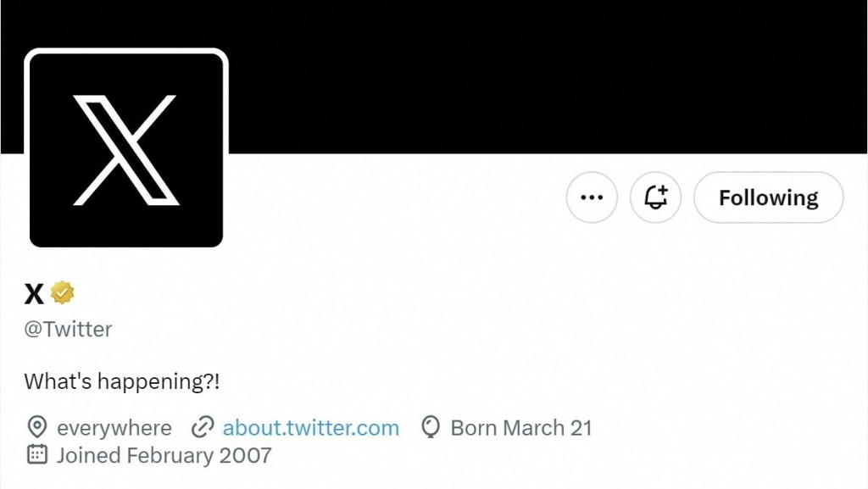Click the white X glyph in avatar

(126, 150)
